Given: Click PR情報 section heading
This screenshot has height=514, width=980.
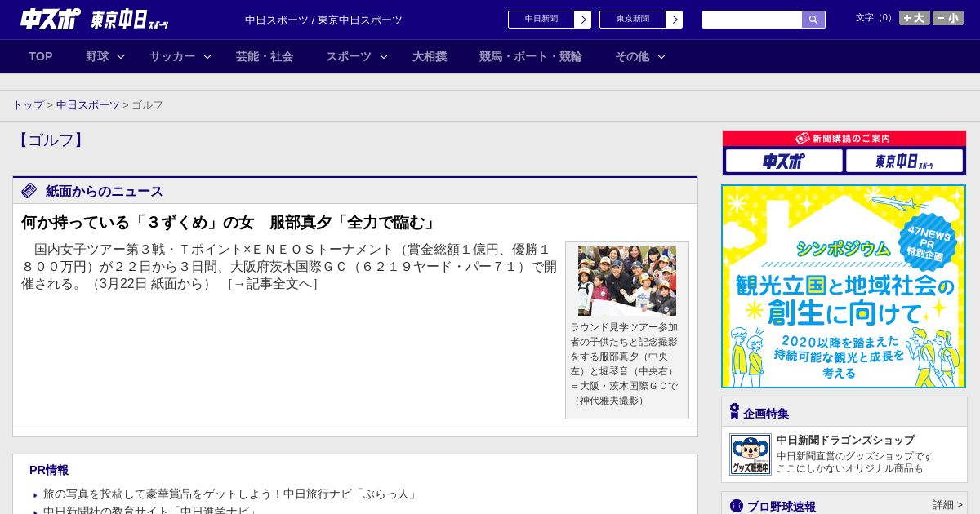Looking at the screenshot, I should 49,470.
